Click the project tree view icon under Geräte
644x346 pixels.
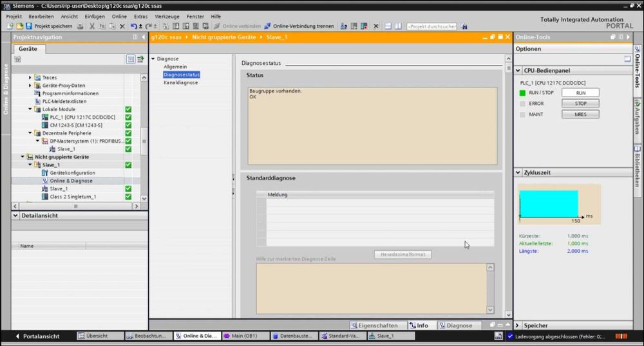[x=130, y=59]
